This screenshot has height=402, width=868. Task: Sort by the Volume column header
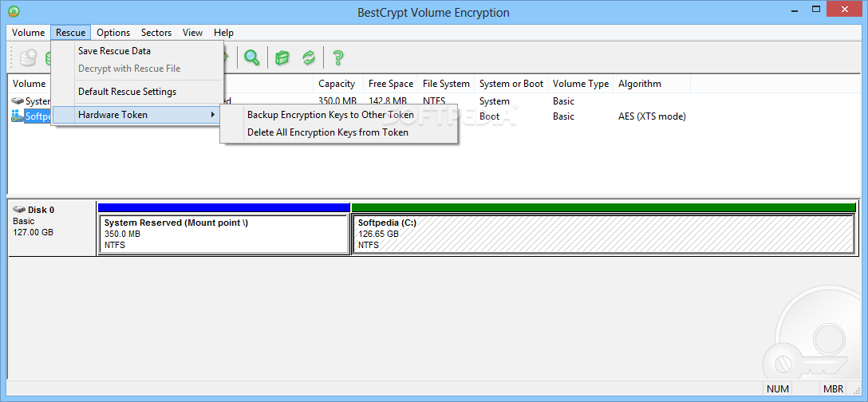(x=29, y=84)
